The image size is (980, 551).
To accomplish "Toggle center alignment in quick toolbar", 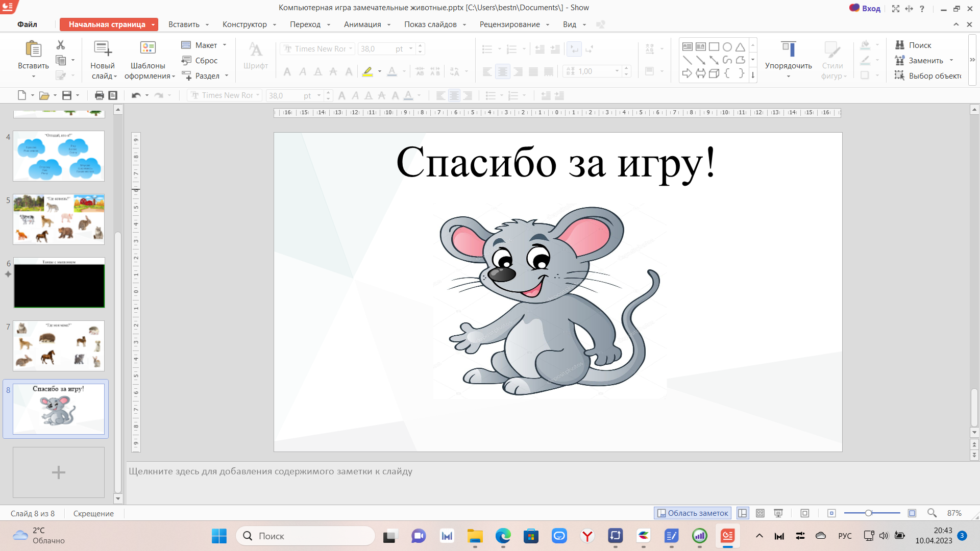I will pyautogui.click(x=454, y=95).
